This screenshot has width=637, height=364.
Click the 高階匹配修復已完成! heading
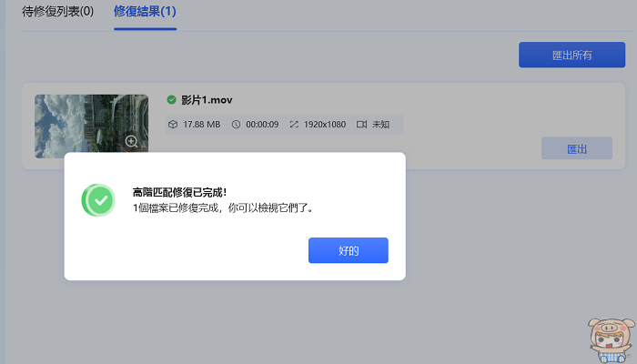coord(179,192)
